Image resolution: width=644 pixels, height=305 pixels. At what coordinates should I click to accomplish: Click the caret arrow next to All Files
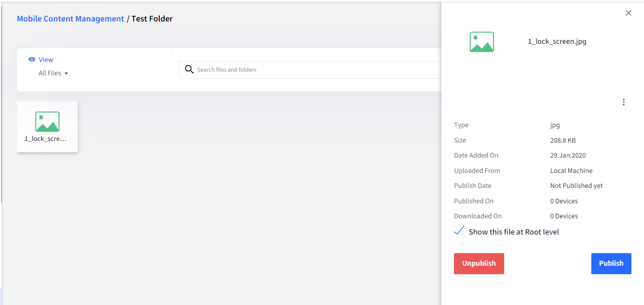coord(66,74)
